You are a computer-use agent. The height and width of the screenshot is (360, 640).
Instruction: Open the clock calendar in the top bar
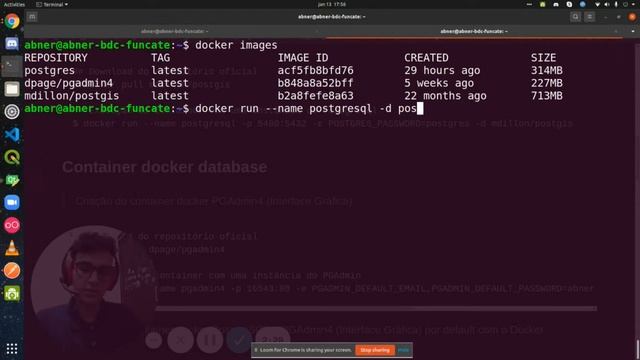click(332, 4)
